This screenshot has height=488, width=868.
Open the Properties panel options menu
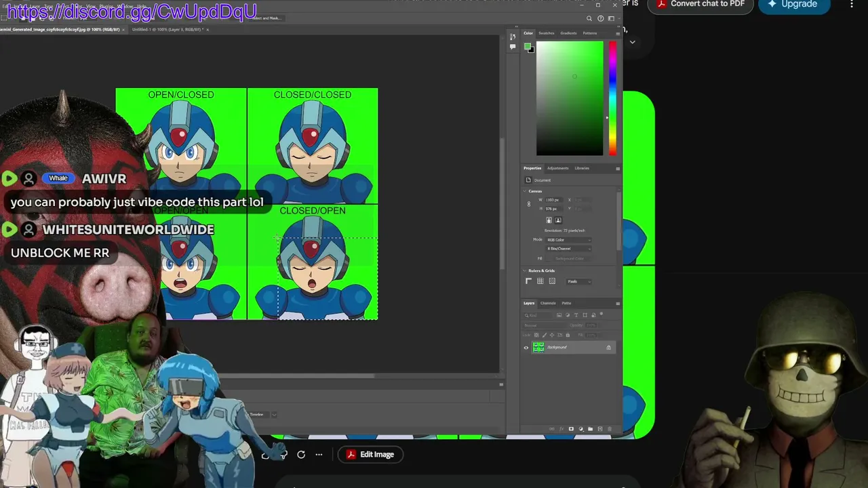pyautogui.click(x=618, y=168)
